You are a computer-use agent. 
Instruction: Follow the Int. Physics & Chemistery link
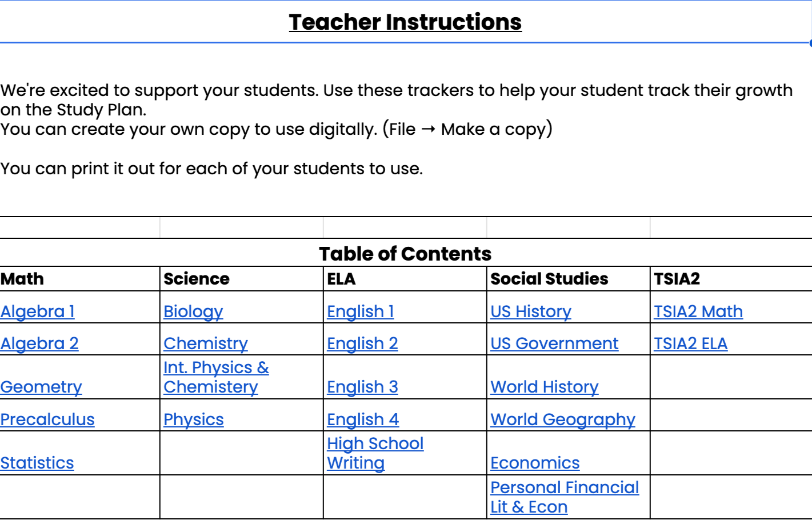[x=216, y=377]
